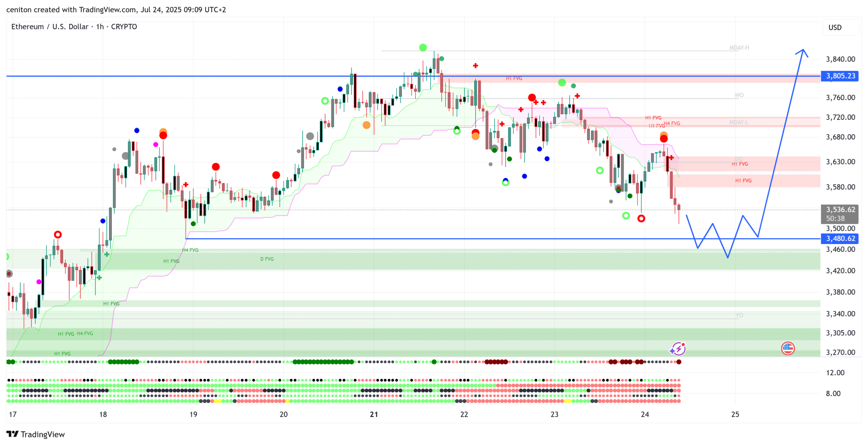Click the purple lightning news flash icon

coord(678,349)
